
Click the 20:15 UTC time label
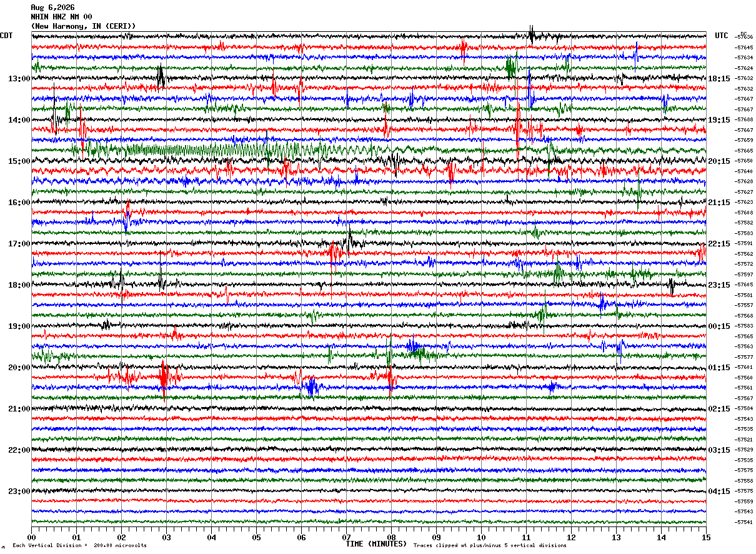click(719, 161)
